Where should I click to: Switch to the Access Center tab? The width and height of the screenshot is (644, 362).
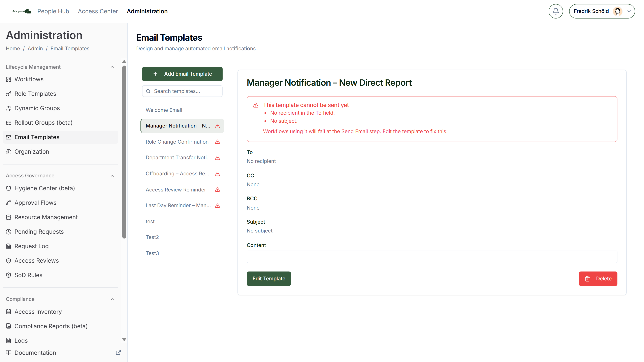point(98,11)
